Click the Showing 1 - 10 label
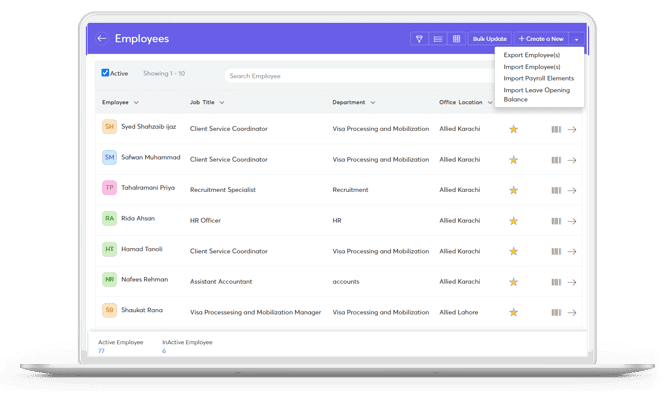Screen dimensions: 672x400 click(x=164, y=73)
